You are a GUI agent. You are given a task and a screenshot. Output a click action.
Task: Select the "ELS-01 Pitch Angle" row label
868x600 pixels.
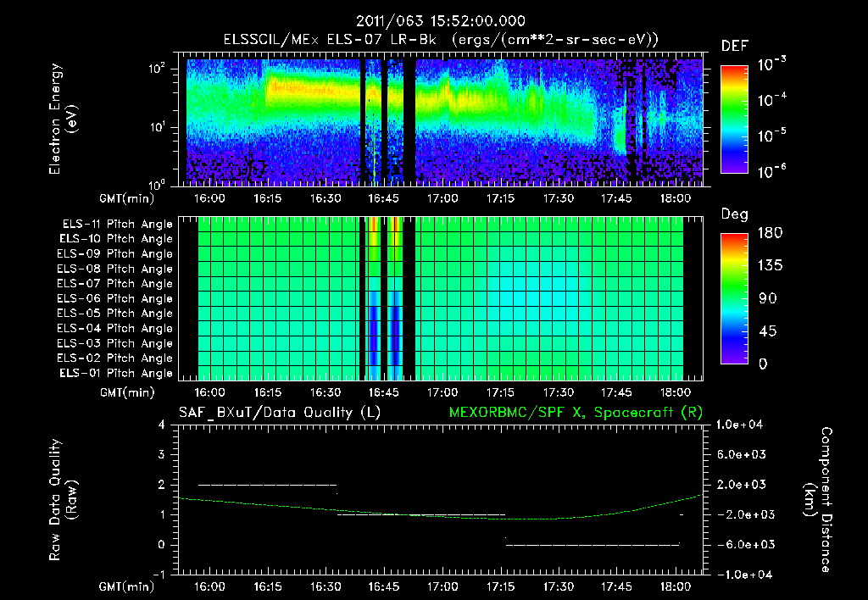(116, 373)
